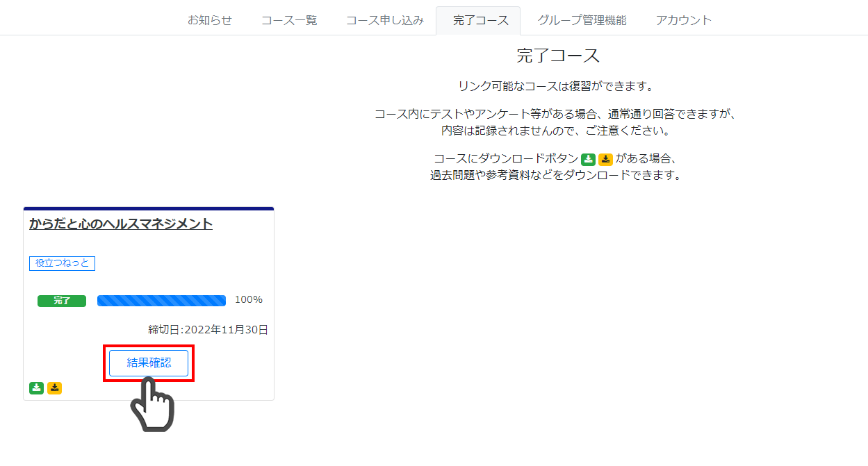
Task: Click yellow download icon in the instructions text
Action: (x=605, y=159)
